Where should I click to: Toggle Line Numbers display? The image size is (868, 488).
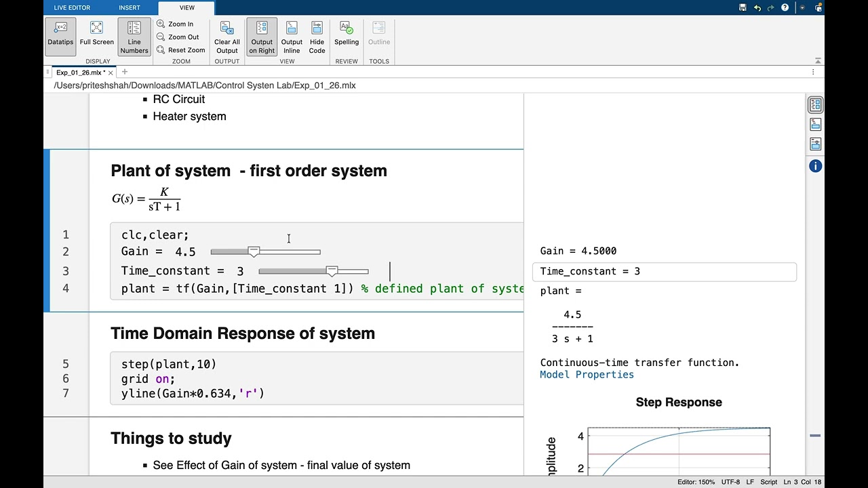(134, 37)
